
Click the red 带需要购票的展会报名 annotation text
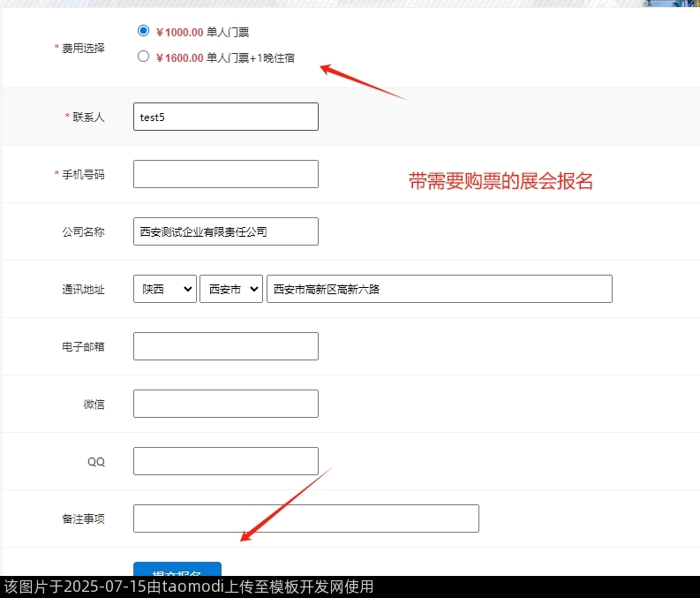coord(501,182)
